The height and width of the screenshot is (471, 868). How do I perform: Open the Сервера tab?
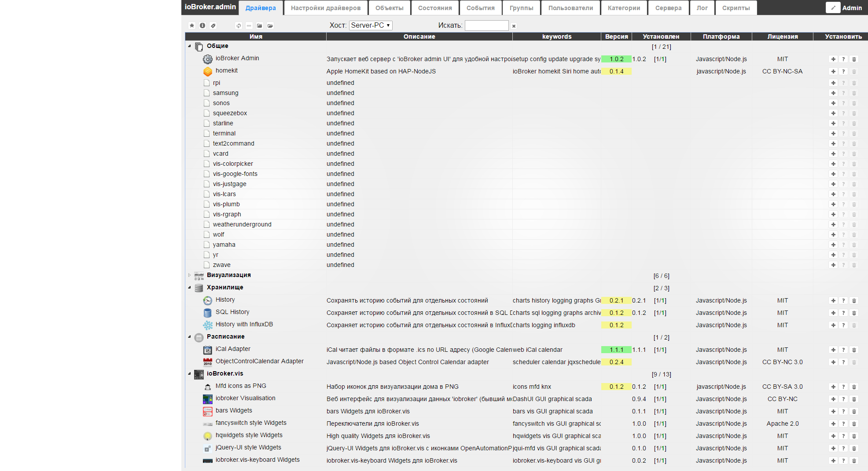point(669,8)
